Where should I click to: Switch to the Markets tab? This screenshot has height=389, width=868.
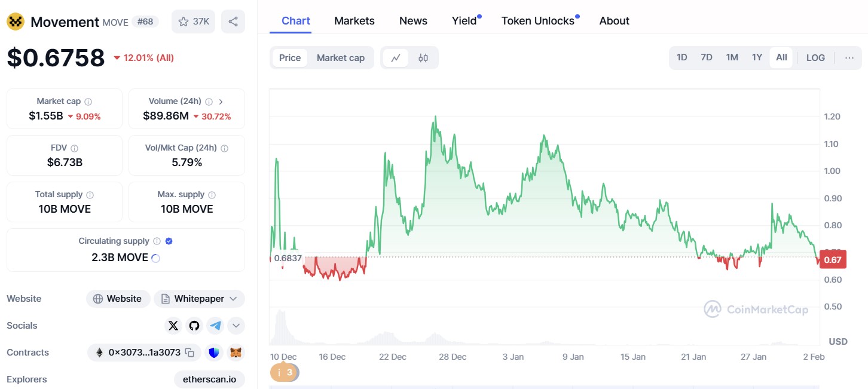tap(354, 20)
